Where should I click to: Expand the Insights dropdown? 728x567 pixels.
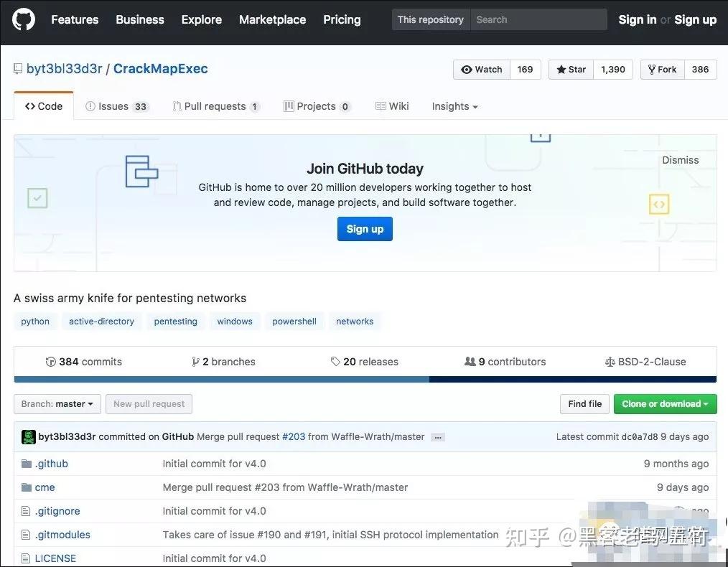pyautogui.click(x=454, y=106)
